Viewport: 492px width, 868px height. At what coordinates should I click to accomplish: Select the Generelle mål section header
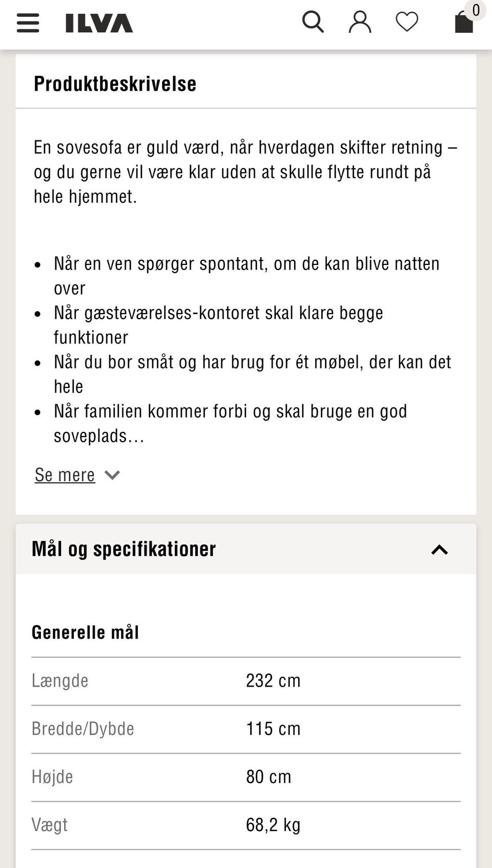point(85,632)
